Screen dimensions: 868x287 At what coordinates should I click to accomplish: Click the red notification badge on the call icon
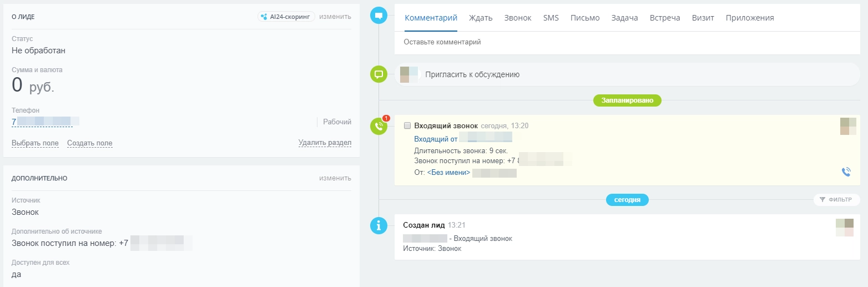click(386, 118)
